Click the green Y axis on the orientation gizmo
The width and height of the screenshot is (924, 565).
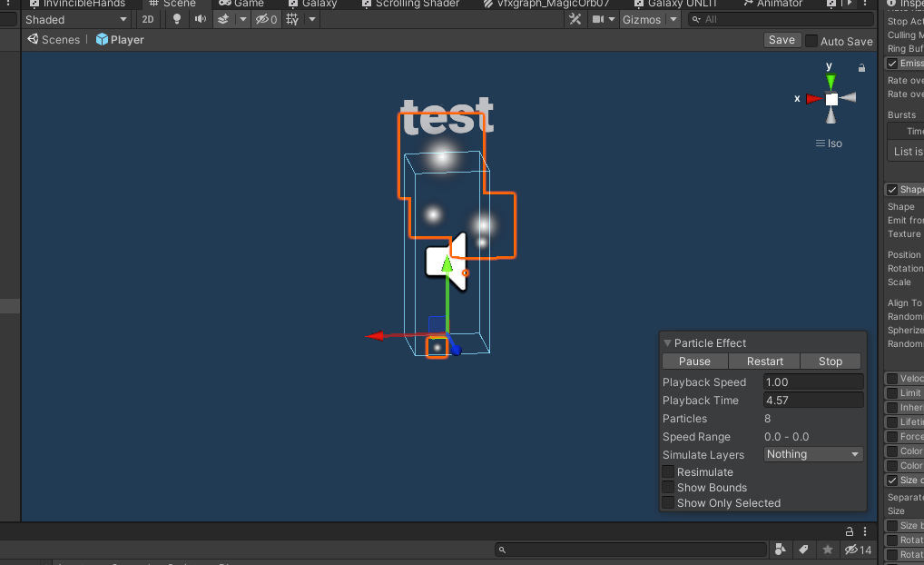tap(831, 81)
